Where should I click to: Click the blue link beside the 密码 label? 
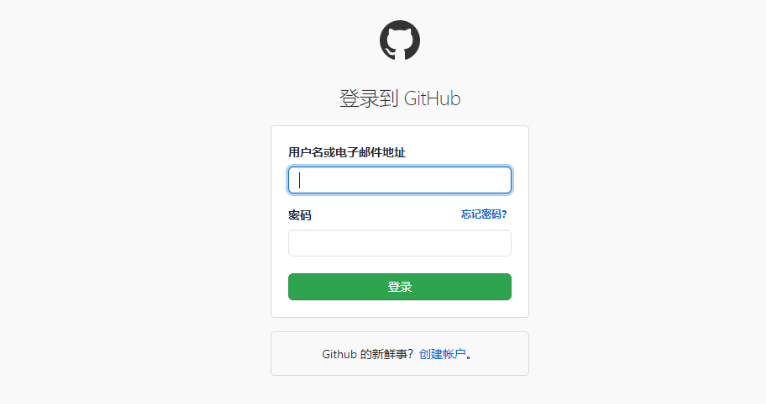click(x=484, y=214)
